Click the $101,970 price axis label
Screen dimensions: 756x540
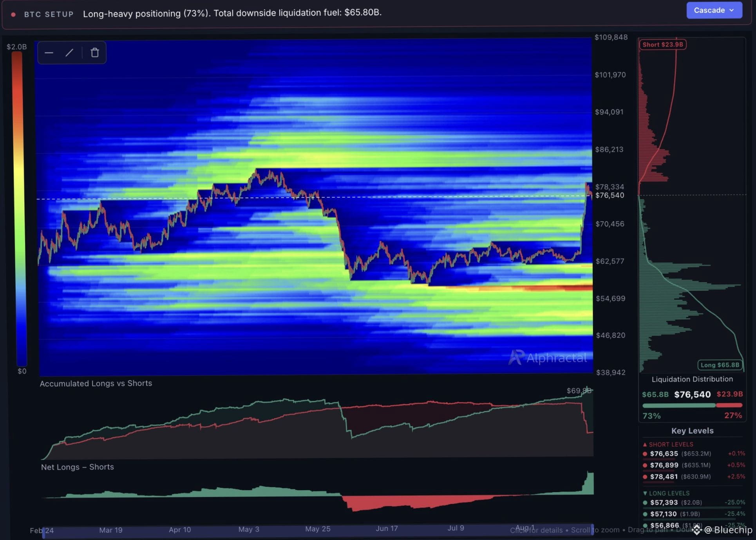coord(610,74)
